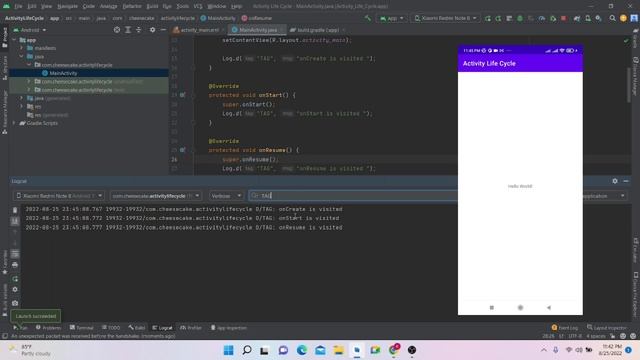This screenshot has width=640, height=360.
Task: Click the green hammer Make Project icon
Action: click(368, 18)
